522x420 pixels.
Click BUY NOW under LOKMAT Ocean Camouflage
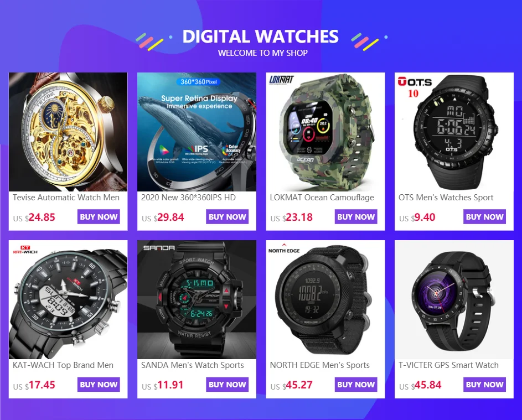coord(356,217)
